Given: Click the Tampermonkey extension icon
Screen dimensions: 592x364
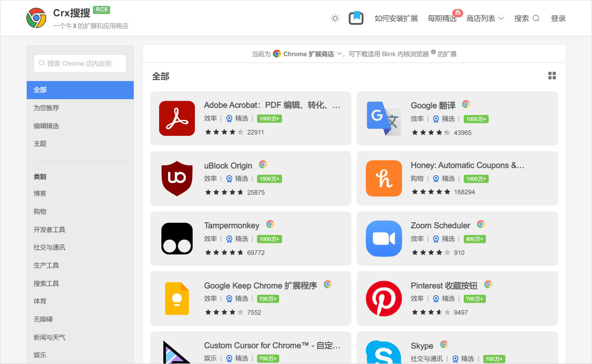Looking at the screenshot, I should pos(177,238).
